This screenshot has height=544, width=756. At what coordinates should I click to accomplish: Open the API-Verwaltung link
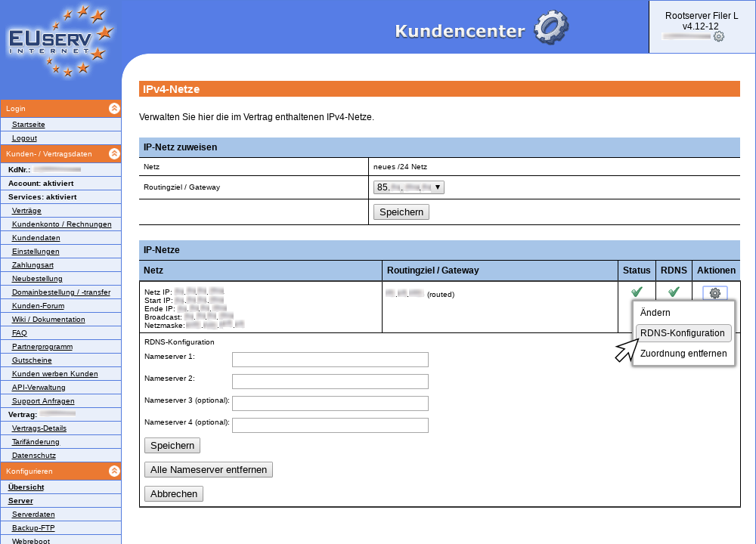[39, 388]
